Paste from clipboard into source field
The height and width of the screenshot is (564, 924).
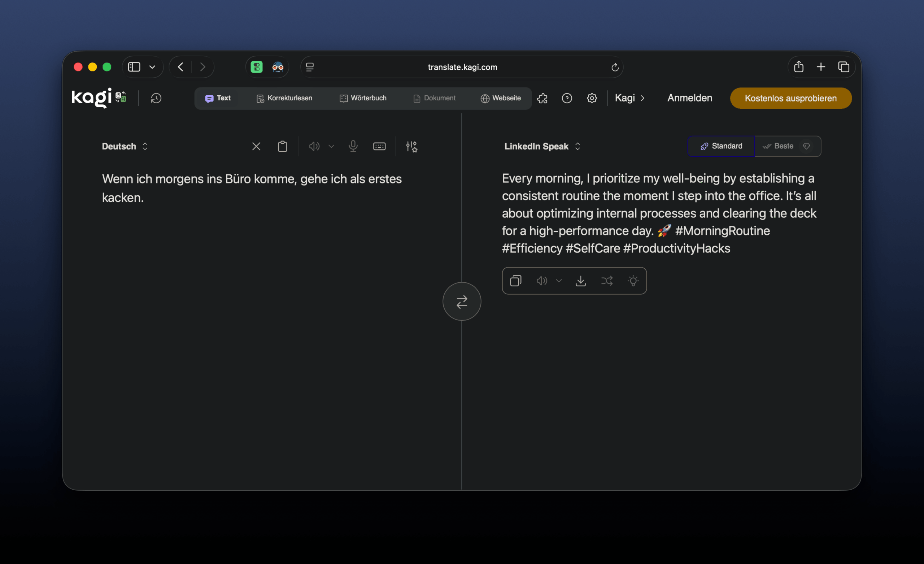[x=282, y=146]
